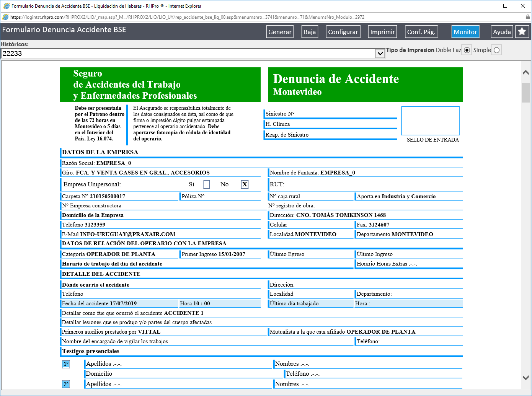Viewport: 532px width, 396px height.
Task: Open the Configurar menu option
Action: (343, 32)
